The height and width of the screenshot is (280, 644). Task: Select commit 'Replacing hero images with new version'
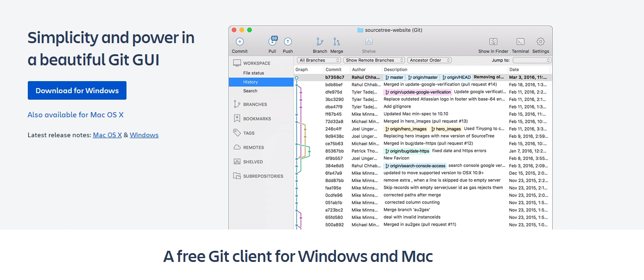(439, 136)
